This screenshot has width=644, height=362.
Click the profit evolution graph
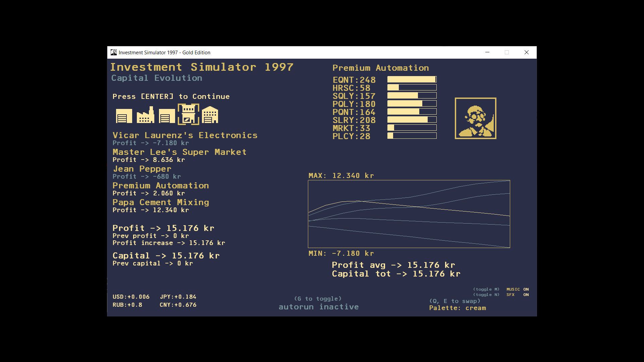click(x=409, y=214)
